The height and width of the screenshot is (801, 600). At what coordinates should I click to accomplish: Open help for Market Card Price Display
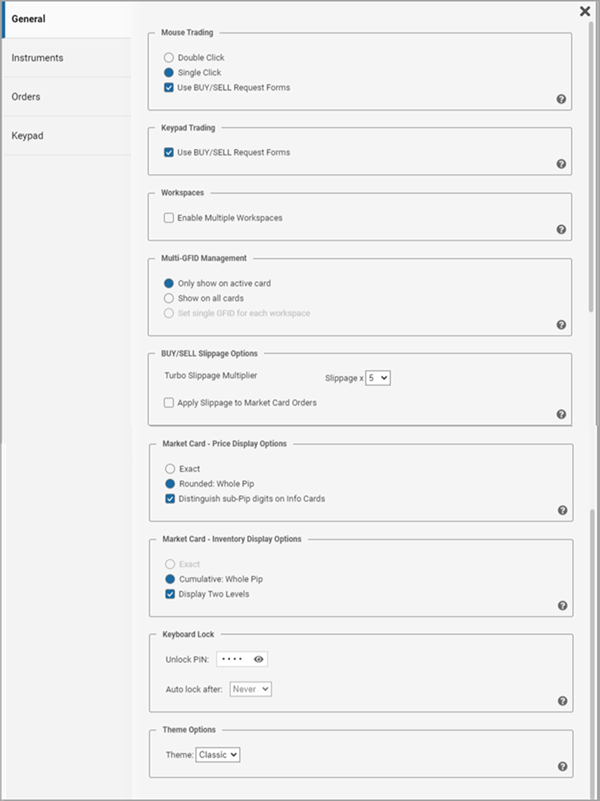562,510
